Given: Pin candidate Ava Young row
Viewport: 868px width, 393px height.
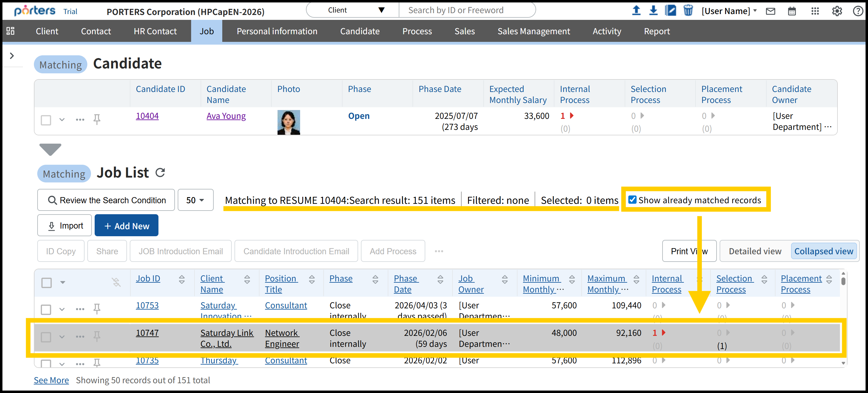Looking at the screenshot, I should tap(97, 119).
